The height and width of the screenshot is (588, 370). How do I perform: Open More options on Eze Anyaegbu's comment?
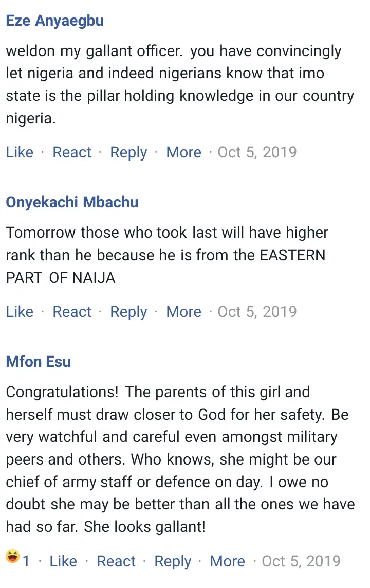click(183, 152)
